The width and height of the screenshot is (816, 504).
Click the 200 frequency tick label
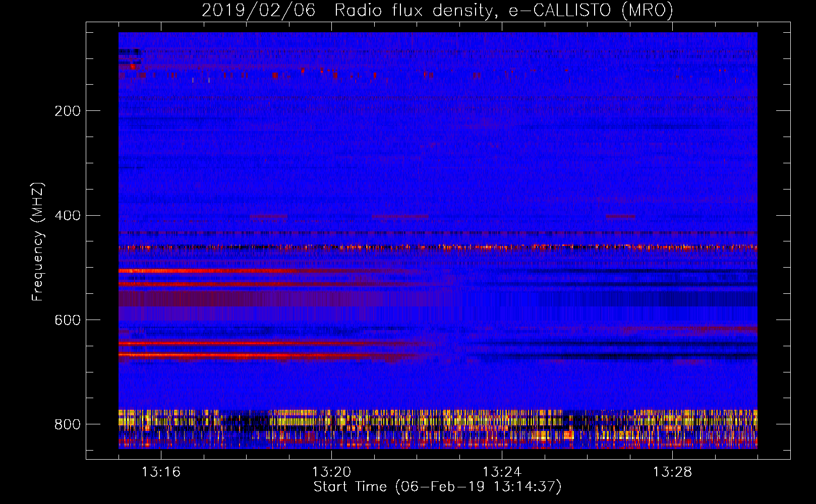pos(68,111)
